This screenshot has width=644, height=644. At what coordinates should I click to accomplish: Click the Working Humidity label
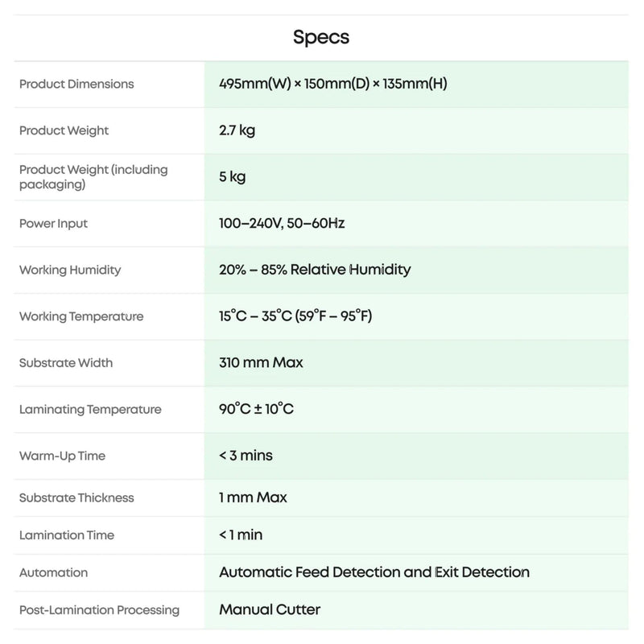(70, 270)
